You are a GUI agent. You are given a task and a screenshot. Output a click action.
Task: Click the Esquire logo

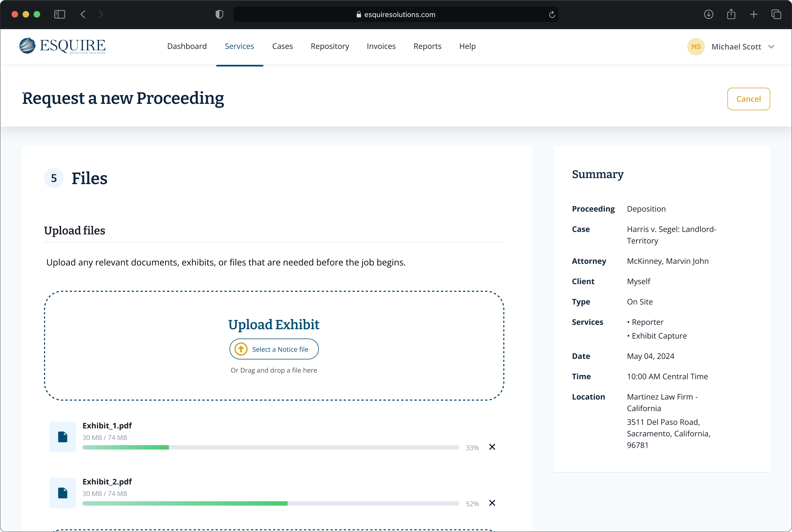click(x=62, y=46)
